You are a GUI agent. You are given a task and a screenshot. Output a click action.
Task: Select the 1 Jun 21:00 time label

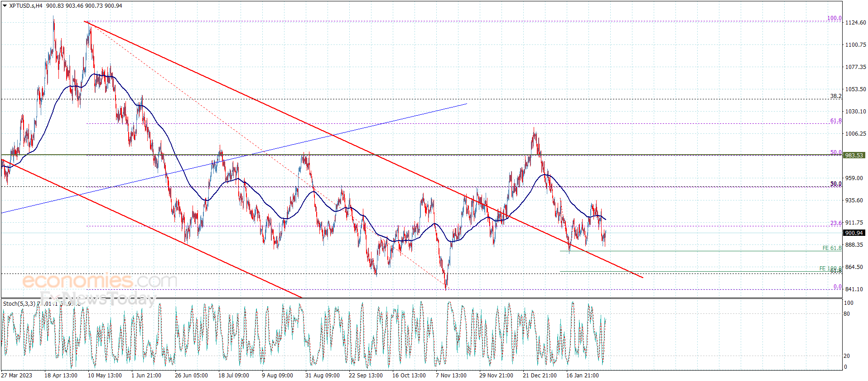(x=146, y=375)
